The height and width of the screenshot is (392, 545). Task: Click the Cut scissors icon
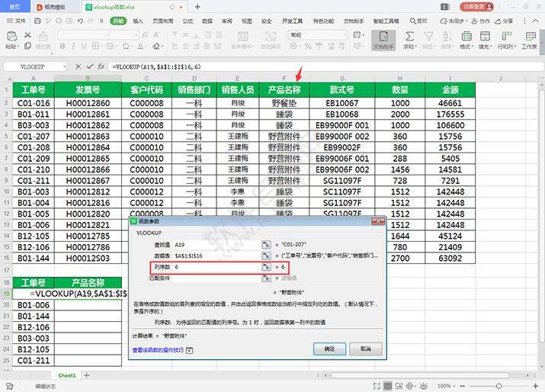tap(27, 35)
